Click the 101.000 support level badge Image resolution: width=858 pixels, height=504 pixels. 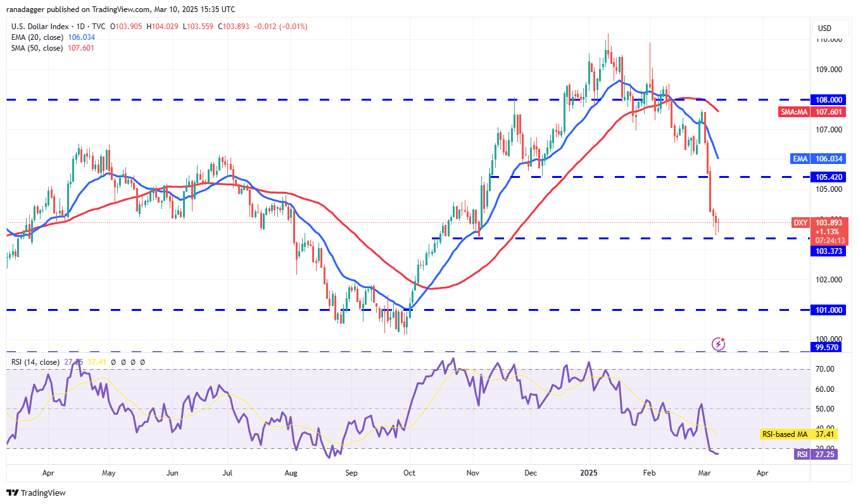[x=828, y=310]
